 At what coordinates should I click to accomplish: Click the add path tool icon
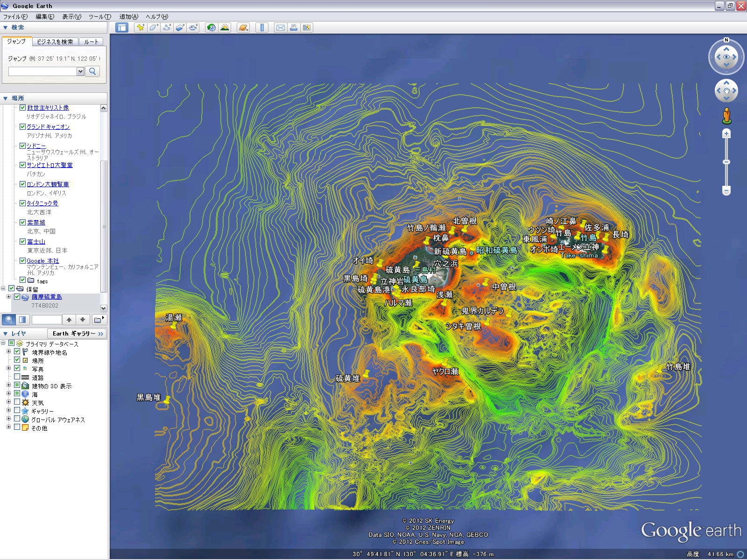coord(167,28)
